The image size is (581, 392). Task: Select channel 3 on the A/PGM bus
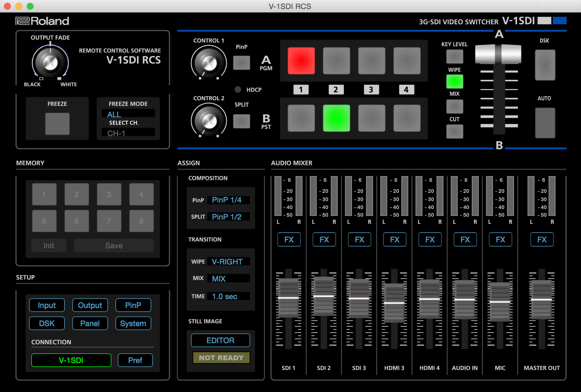[x=372, y=61]
